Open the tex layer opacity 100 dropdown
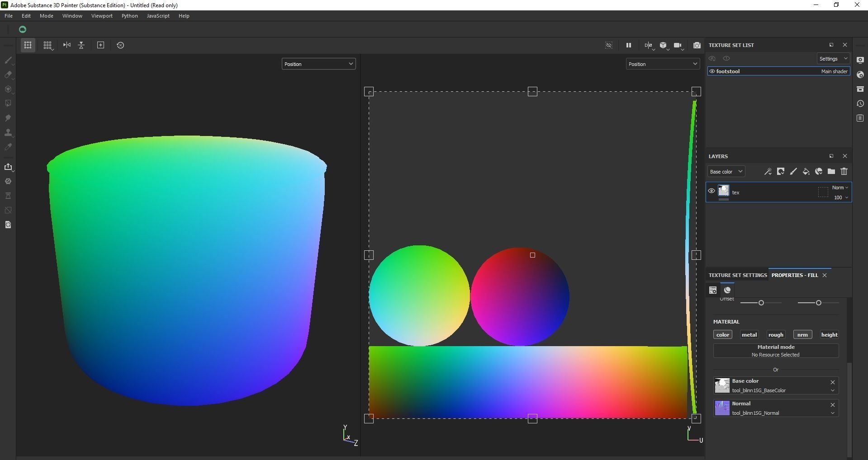The width and height of the screenshot is (868, 460). click(841, 197)
